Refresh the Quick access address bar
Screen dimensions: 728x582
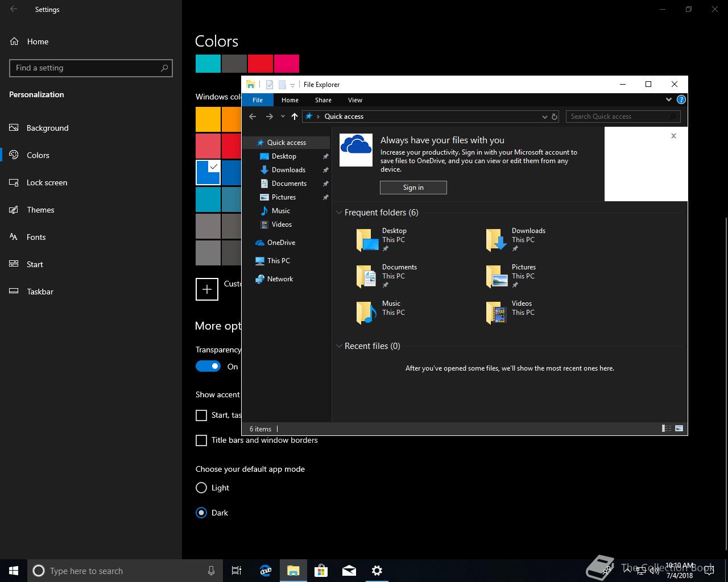555,117
